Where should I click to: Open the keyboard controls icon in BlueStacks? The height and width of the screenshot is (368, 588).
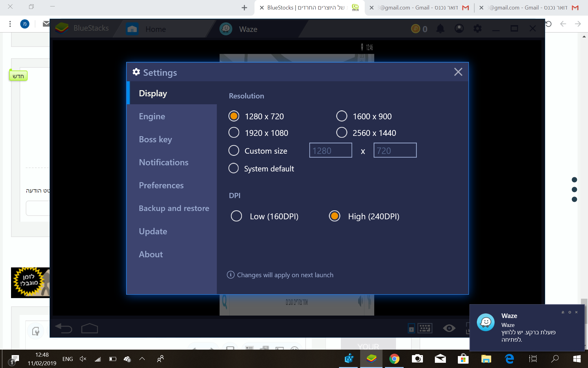click(425, 328)
